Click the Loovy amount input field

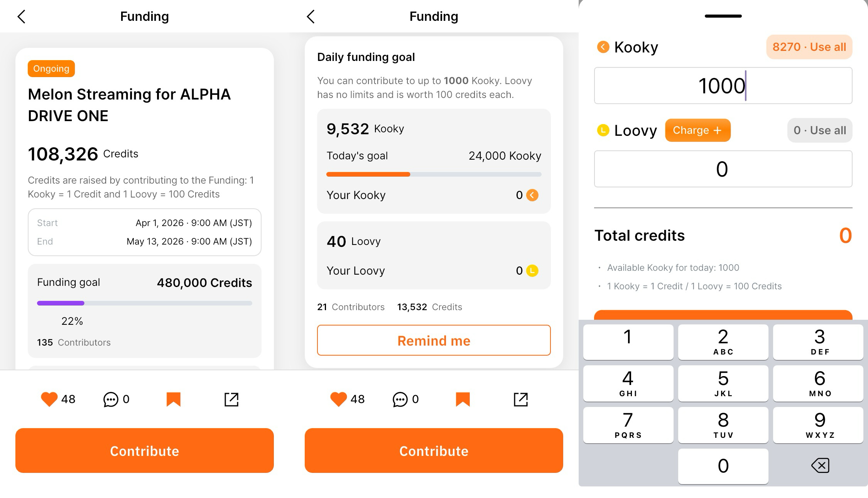[723, 169]
